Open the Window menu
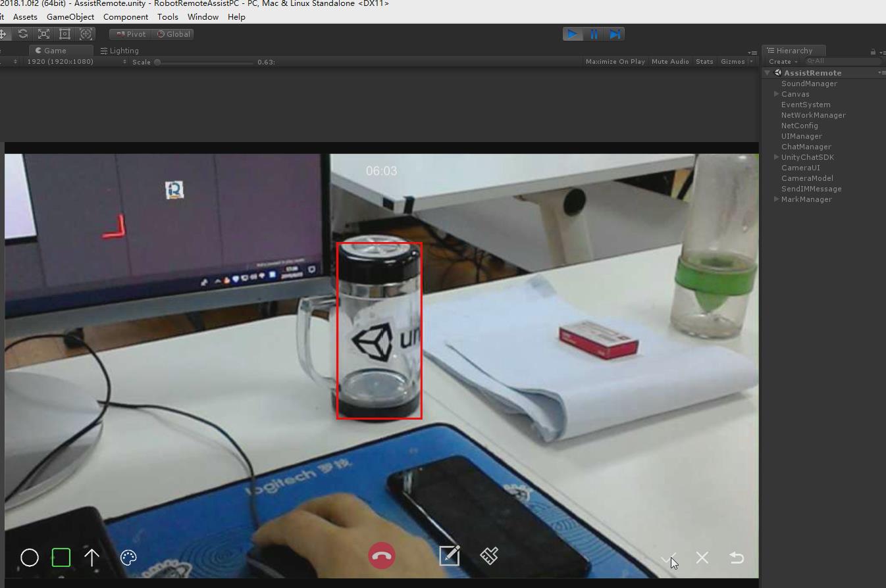 pos(203,16)
